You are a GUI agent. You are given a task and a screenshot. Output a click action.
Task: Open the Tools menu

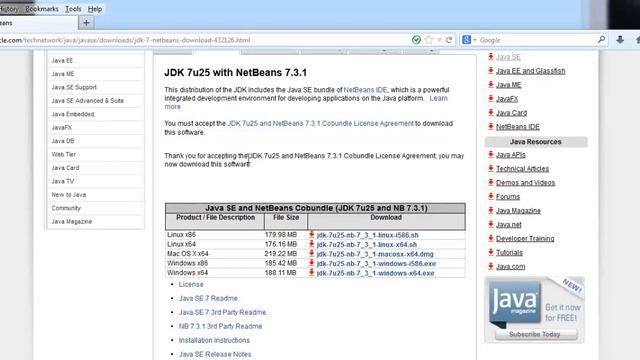(x=73, y=9)
